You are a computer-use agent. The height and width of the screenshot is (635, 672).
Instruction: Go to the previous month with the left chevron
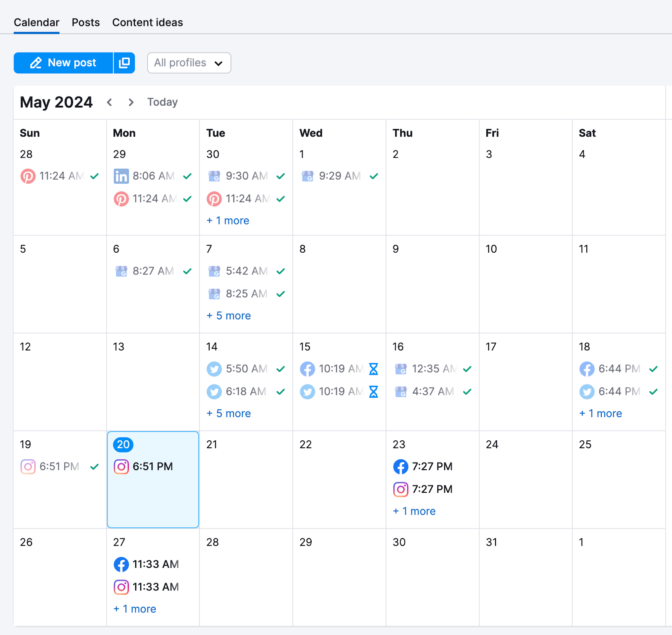(110, 102)
